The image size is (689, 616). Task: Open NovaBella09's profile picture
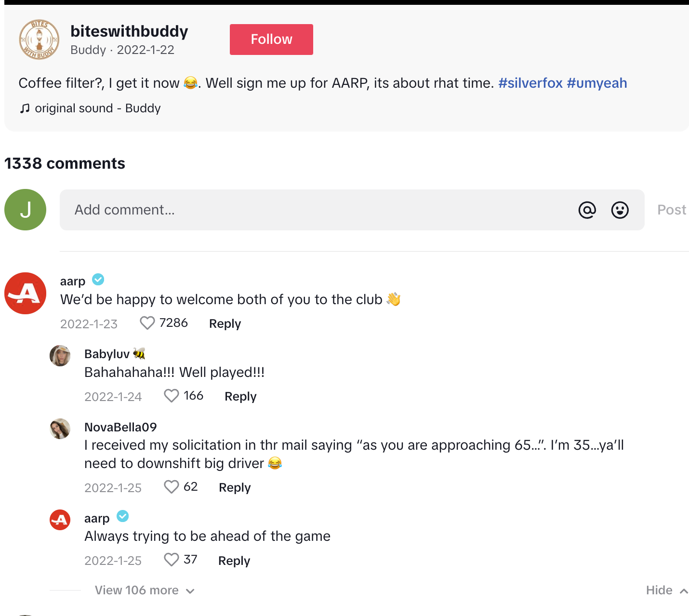[60, 429]
